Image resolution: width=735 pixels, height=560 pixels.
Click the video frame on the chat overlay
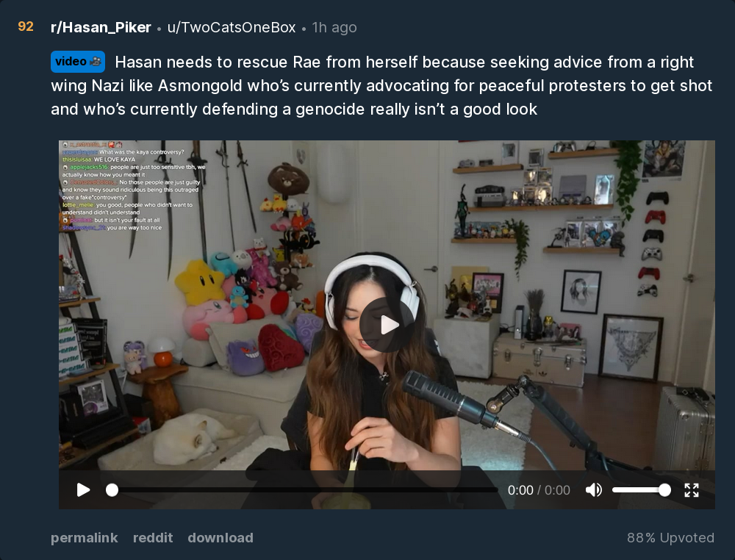pyautogui.click(x=134, y=186)
